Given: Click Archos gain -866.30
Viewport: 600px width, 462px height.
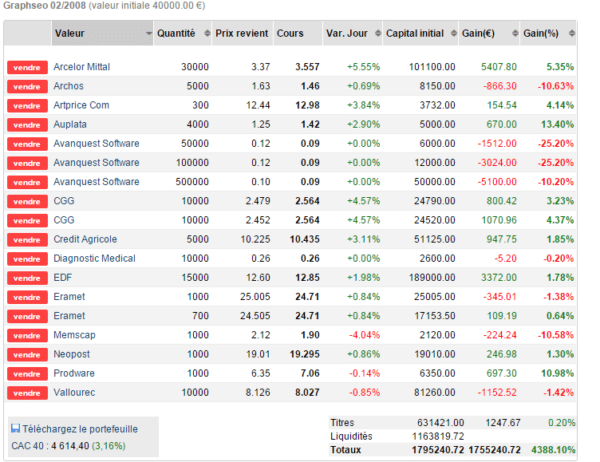Looking at the screenshot, I should [500, 86].
